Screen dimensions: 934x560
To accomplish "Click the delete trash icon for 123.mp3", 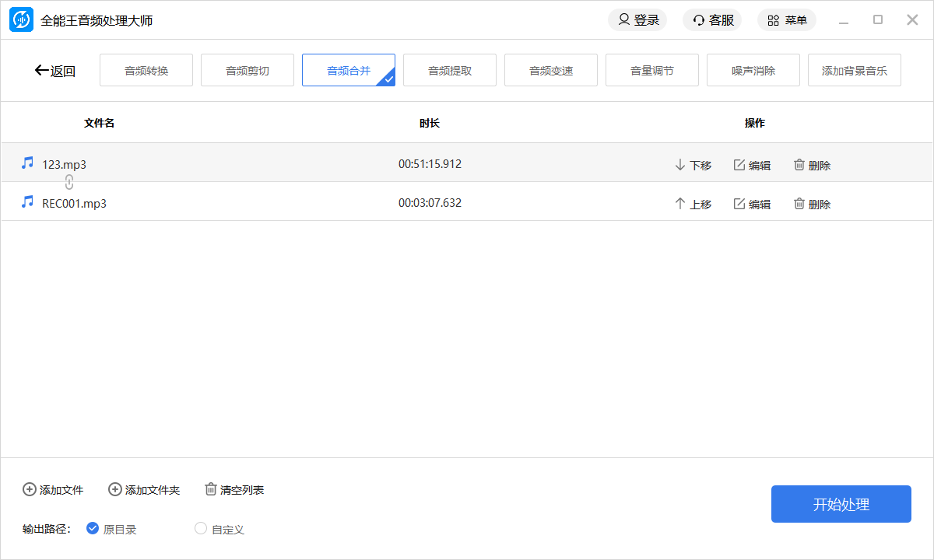I will tap(799, 165).
